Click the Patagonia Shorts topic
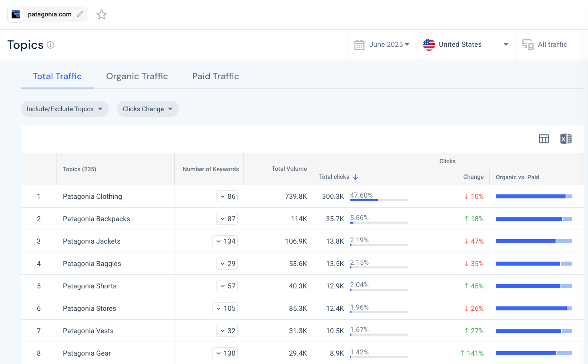Image resolution: width=588 pixels, height=364 pixels. (x=90, y=286)
